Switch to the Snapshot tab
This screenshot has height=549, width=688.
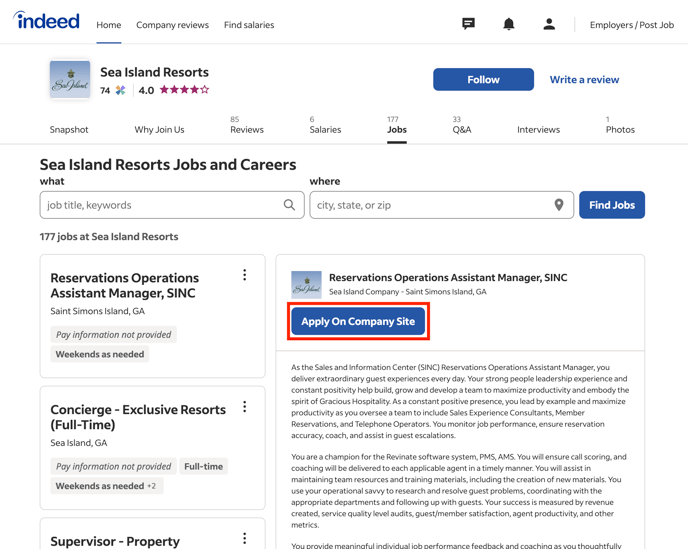point(69,129)
